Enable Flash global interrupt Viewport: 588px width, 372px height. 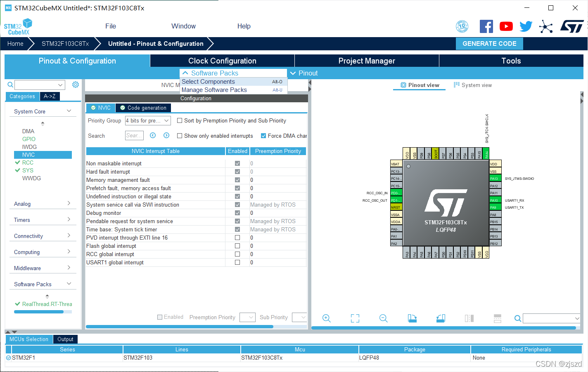[237, 246]
